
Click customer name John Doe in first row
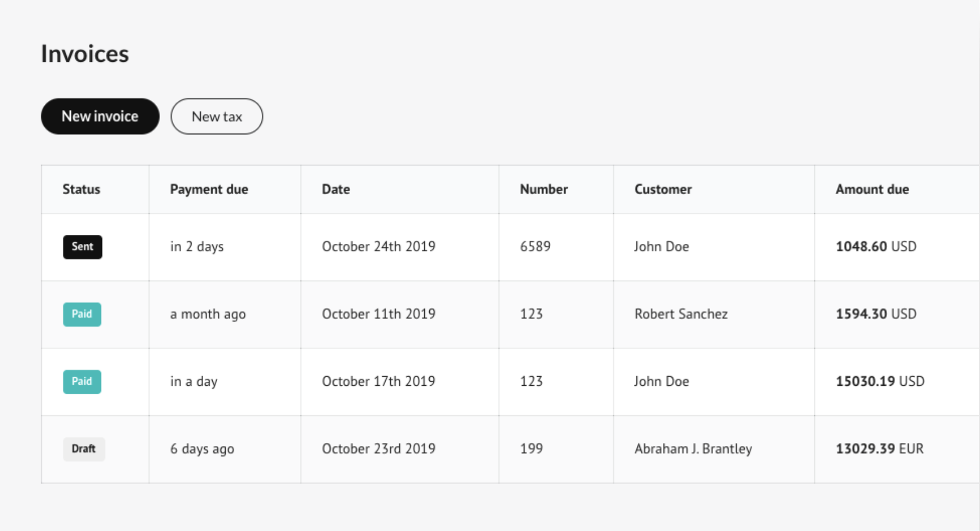point(661,247)
